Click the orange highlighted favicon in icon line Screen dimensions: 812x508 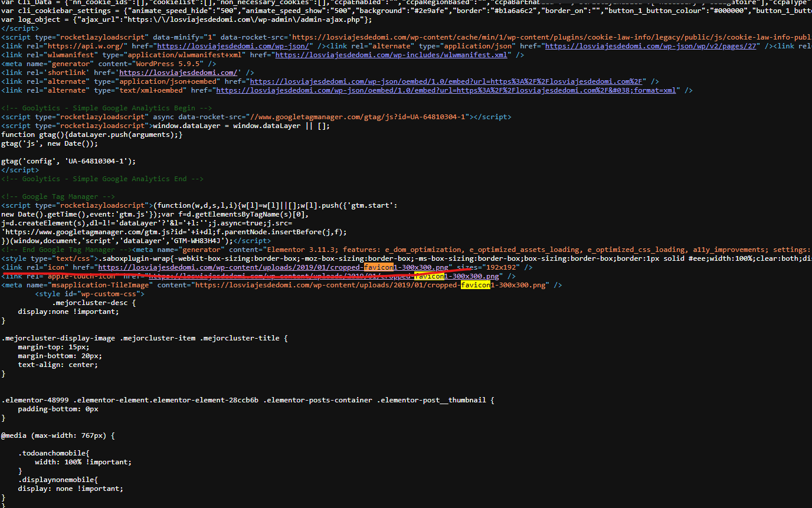pos(379,267)
